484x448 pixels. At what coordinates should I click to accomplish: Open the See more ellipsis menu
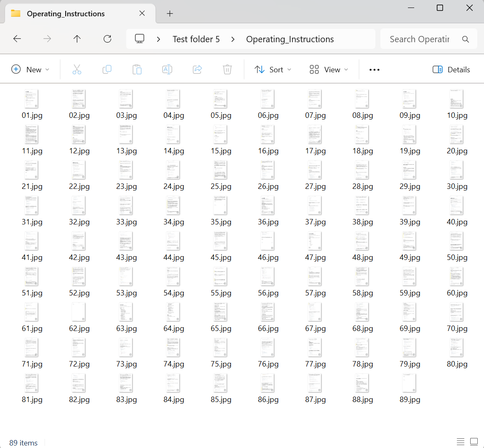[374, 69]
